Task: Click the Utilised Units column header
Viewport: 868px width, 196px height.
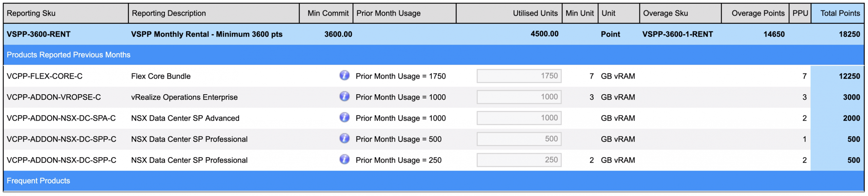Action: click(x=535, y=13)
